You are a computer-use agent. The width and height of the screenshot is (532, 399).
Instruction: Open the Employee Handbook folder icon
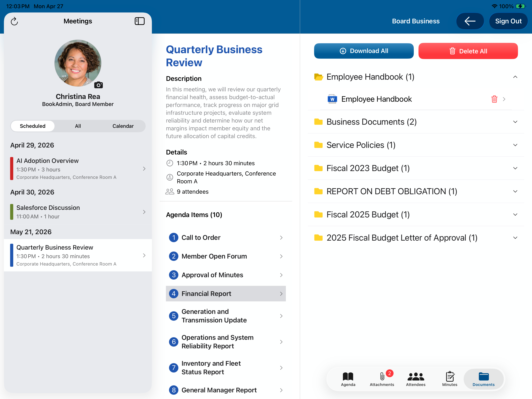(318, 77)
